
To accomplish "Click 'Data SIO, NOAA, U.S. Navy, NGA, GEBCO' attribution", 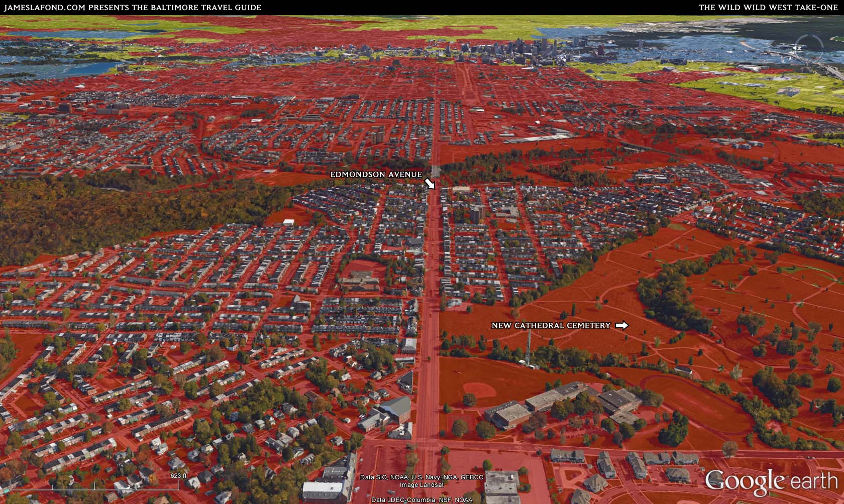I will pos(422,477).
